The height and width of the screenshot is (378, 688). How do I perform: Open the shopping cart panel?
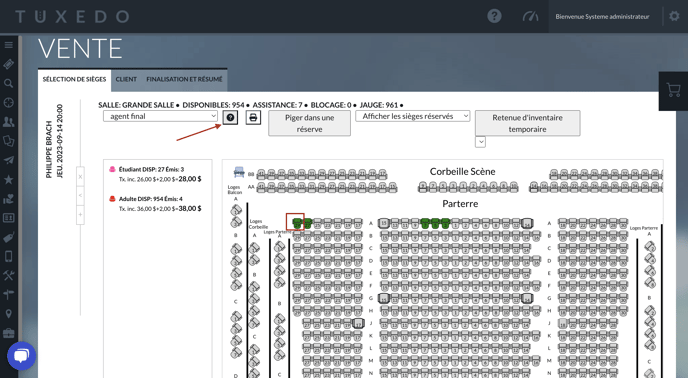(673, 91)
